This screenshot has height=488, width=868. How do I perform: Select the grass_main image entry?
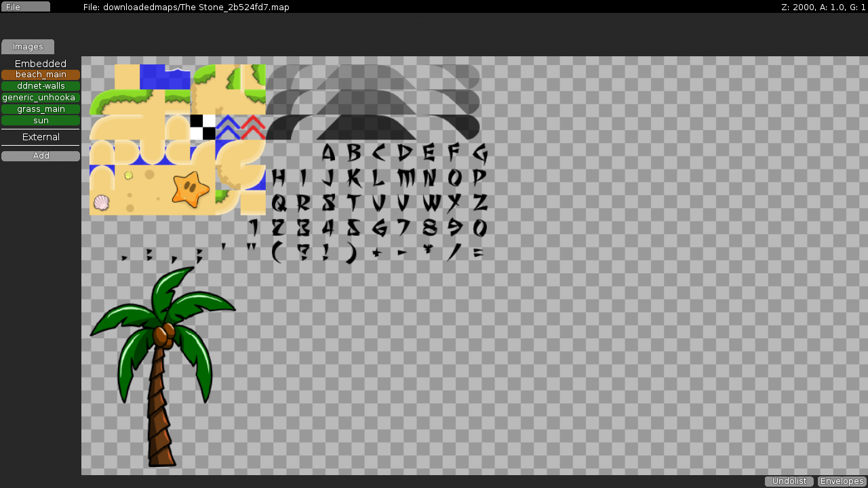[x=41, y=109]
